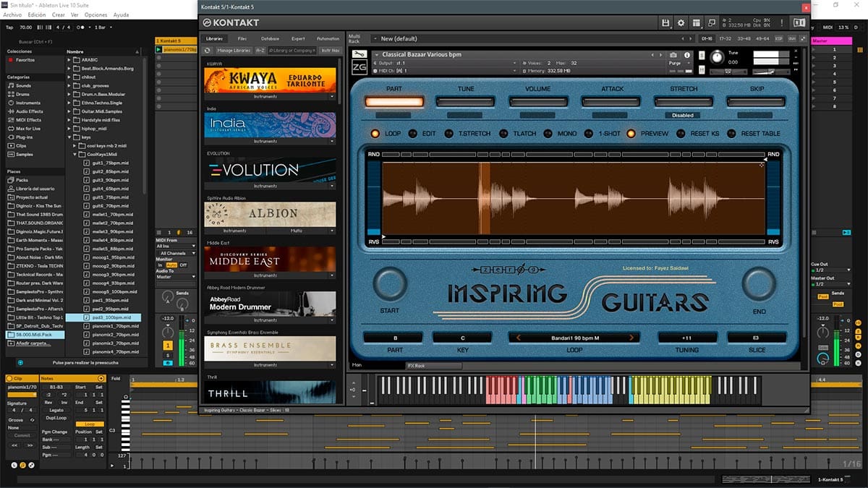
Task: Open the instrument wrench edit icon
Action: point(358,54)
